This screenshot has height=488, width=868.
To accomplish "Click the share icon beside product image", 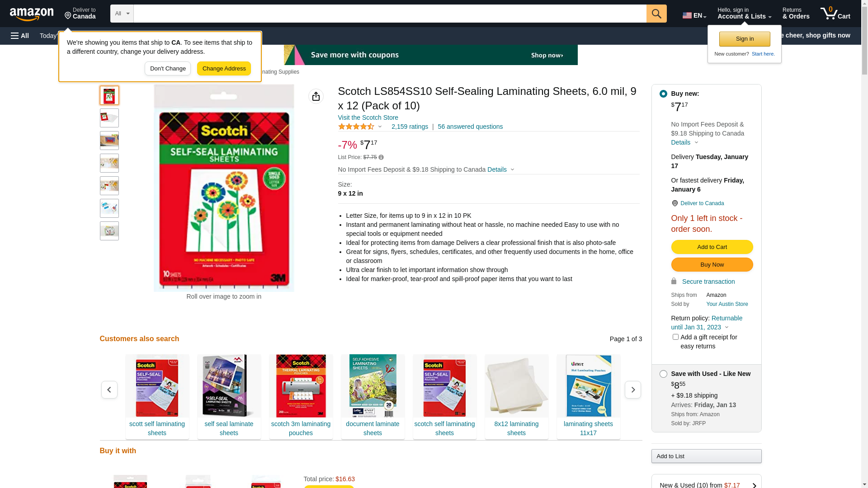I will pyautogui.click(x=316, y=96).
